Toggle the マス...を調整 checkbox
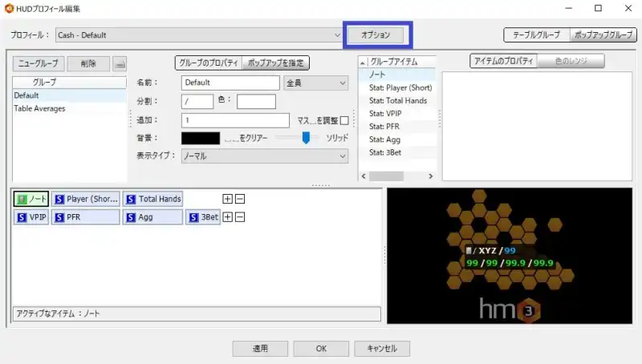 (x=344, y=120)
